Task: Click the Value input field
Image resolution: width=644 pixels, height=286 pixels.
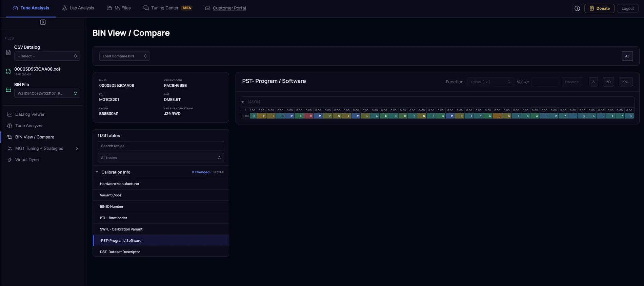Action: click(545, 82)
